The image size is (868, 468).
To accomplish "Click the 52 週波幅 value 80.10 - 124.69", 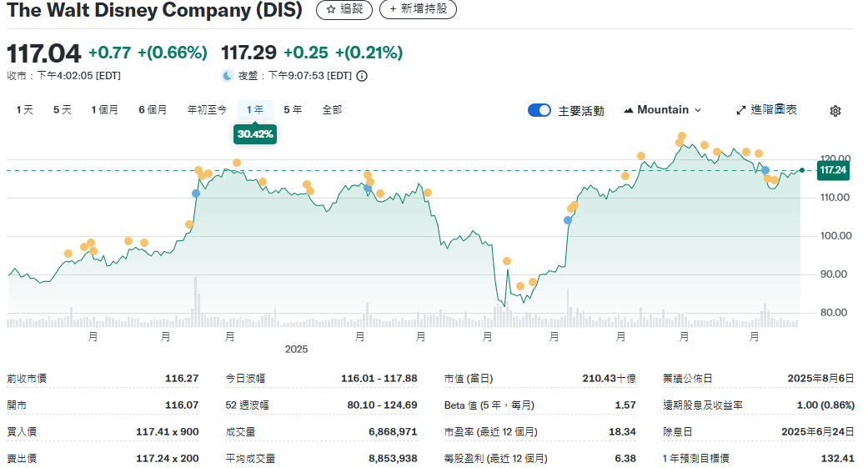I will (382, 405).
